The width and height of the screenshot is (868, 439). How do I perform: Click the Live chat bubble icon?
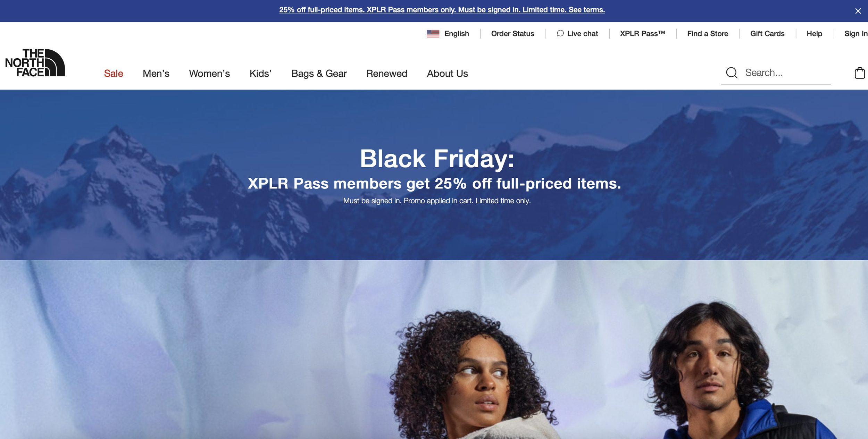click(560, 33)
